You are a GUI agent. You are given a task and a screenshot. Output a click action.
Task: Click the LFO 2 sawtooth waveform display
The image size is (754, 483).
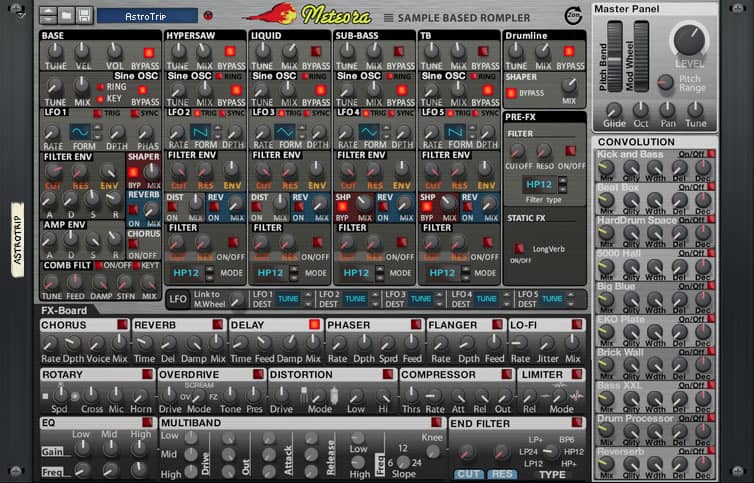coord(201,131)
